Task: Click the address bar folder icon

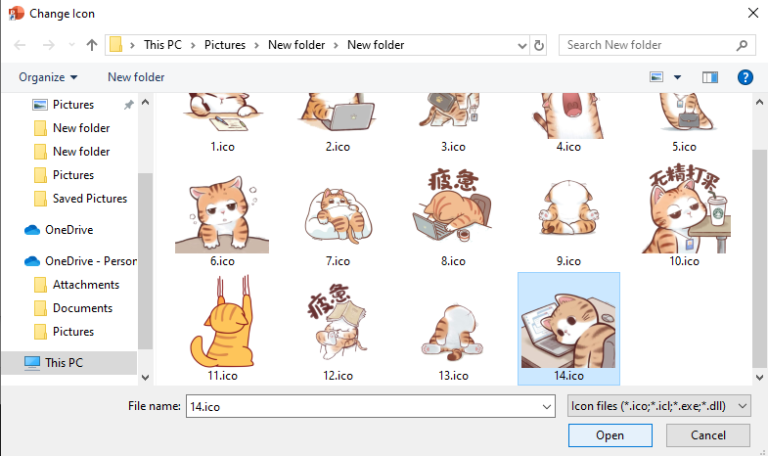Action: [116, 45]
